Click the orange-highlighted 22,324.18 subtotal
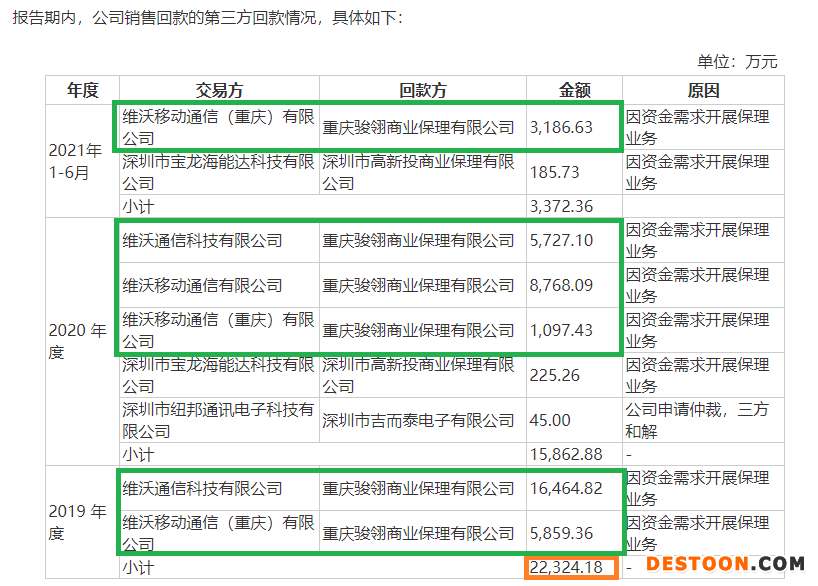 point(566,567)
